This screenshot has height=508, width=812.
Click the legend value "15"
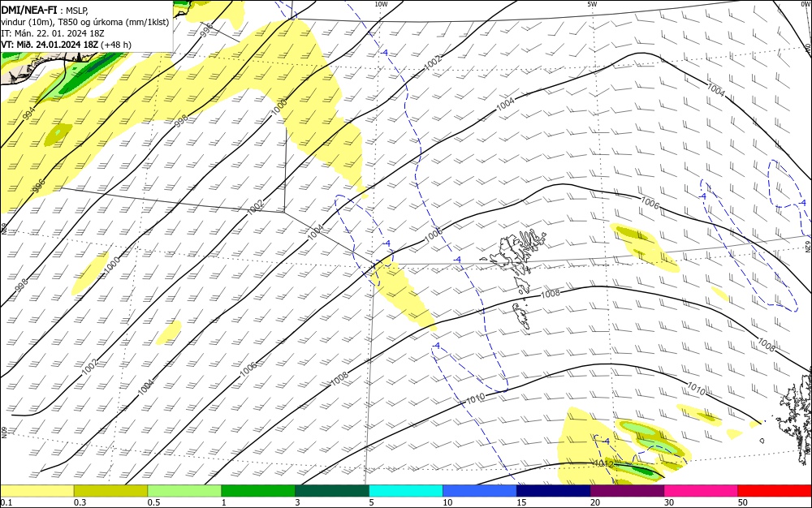click(x=521, y=502)
